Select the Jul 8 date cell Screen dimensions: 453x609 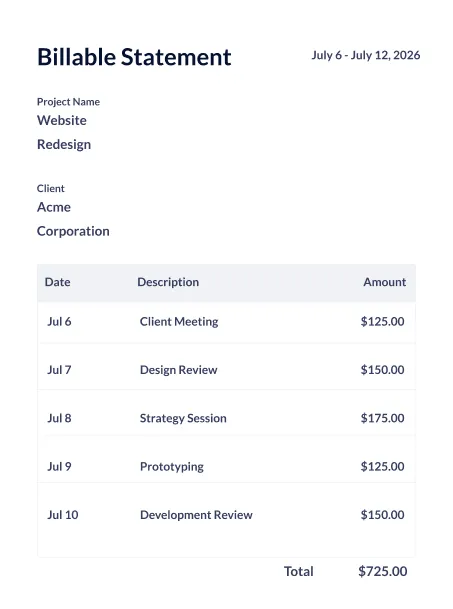click(59, 418)
